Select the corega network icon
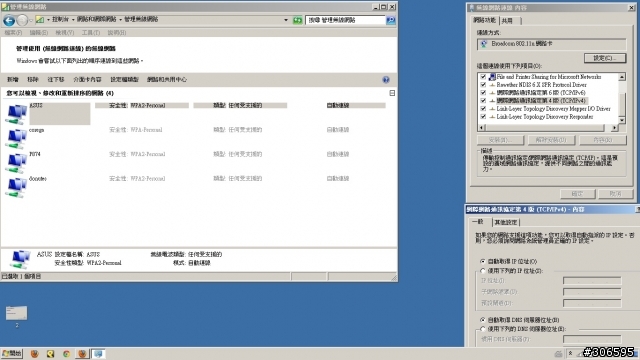The image size is (640, 360). coord(16,138)
